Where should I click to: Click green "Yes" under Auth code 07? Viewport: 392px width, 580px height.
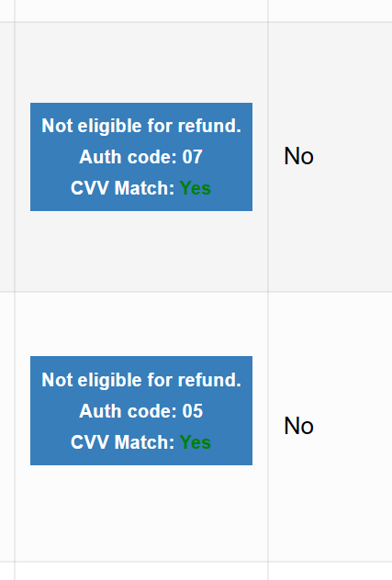click(195, 188)
